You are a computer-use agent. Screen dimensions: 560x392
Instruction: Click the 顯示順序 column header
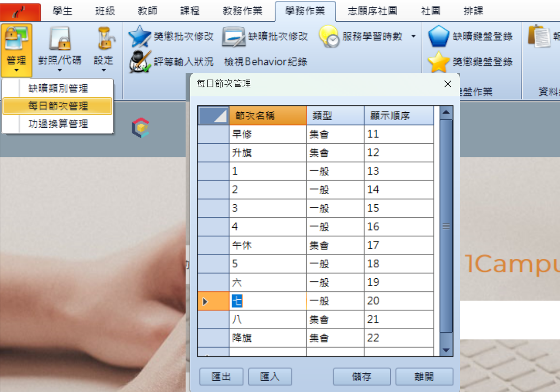(399, 116)
